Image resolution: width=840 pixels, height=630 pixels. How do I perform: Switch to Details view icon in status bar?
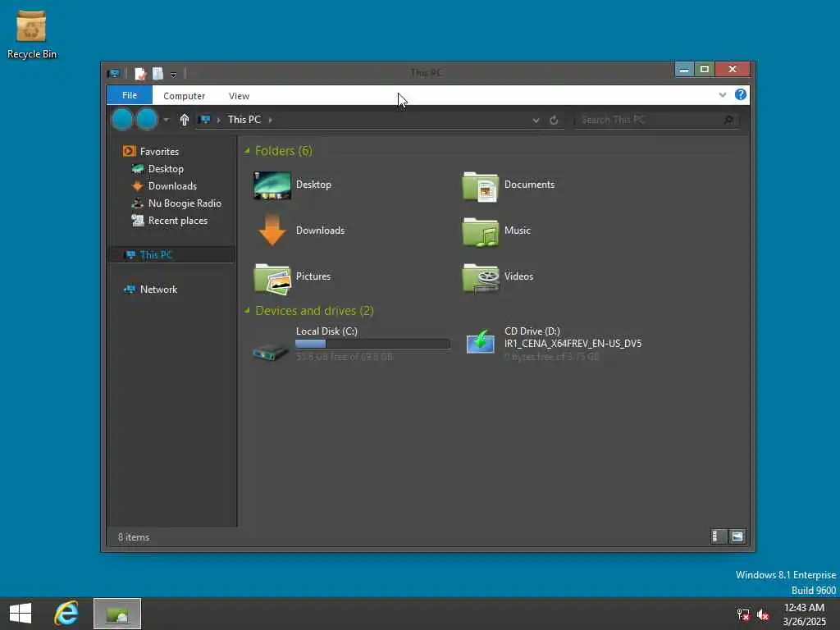click(718, 536)
